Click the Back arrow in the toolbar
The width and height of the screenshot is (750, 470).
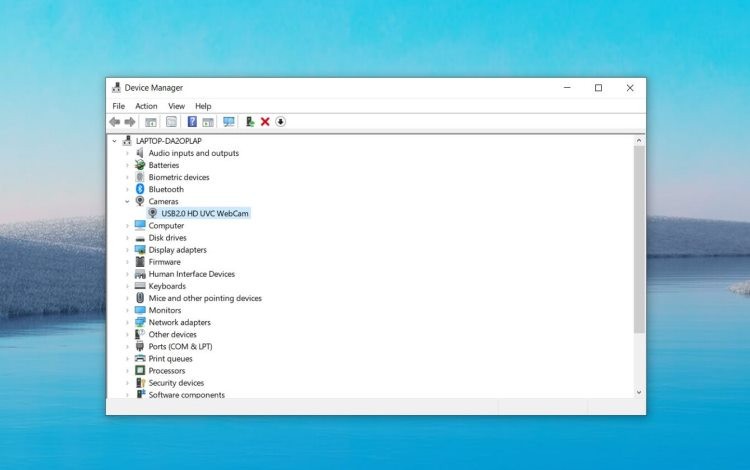[x=115, y=122]
